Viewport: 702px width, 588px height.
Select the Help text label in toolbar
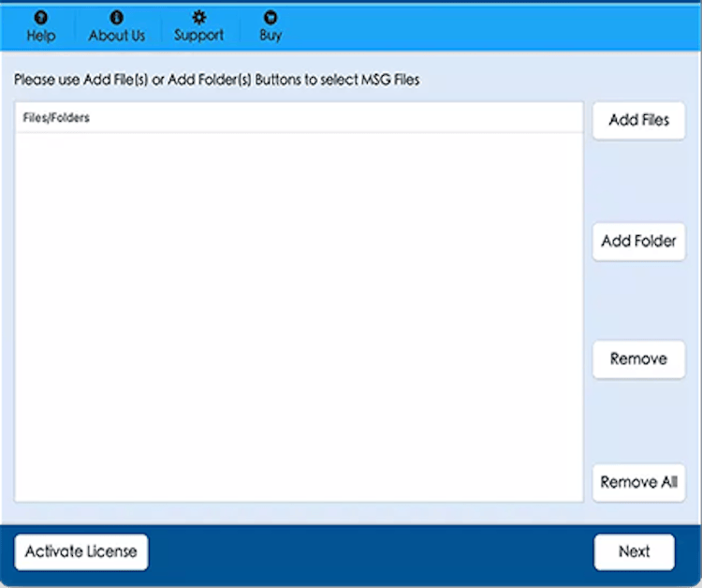pyautogui.click(x=40, y=37)
